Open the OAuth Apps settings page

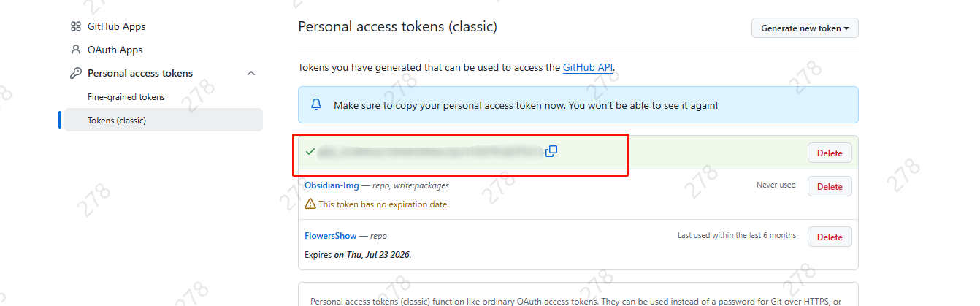115,50
